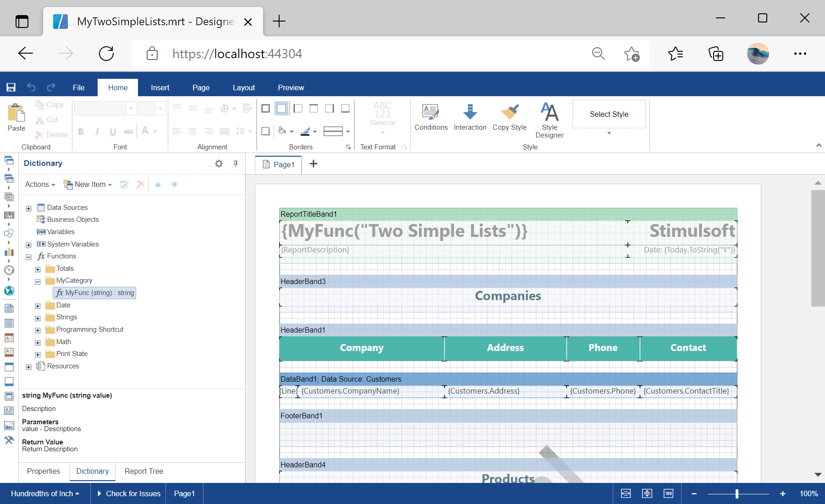Reload the browser page

tap(106, 54)
